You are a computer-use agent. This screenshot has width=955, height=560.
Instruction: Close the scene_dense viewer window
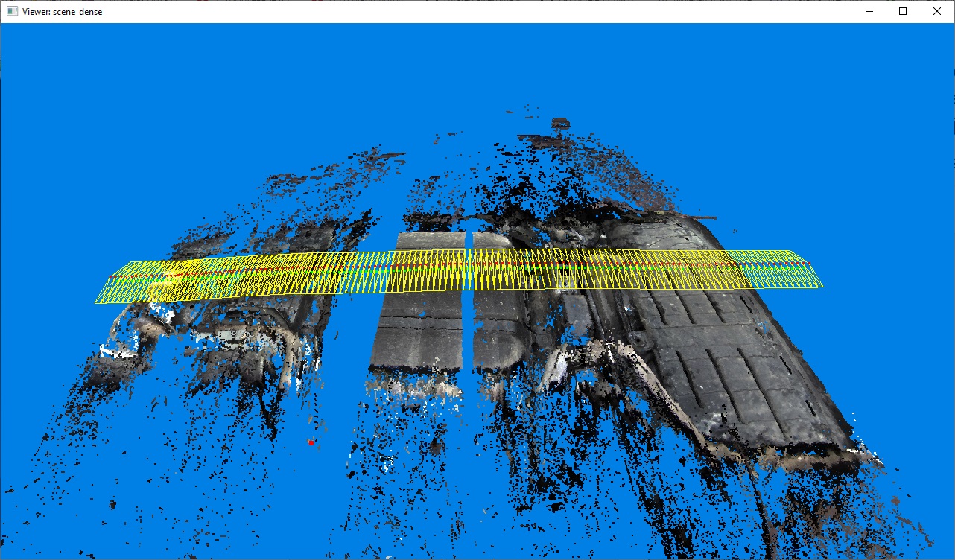(x=936, y=11)
